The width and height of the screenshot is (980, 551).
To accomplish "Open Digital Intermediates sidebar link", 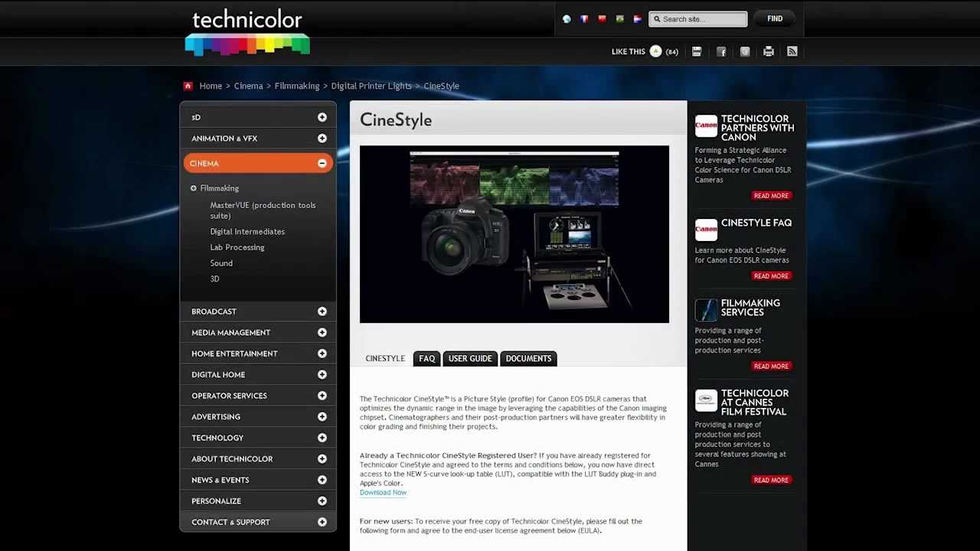I will pyautogui.click(x=247, y=232).
